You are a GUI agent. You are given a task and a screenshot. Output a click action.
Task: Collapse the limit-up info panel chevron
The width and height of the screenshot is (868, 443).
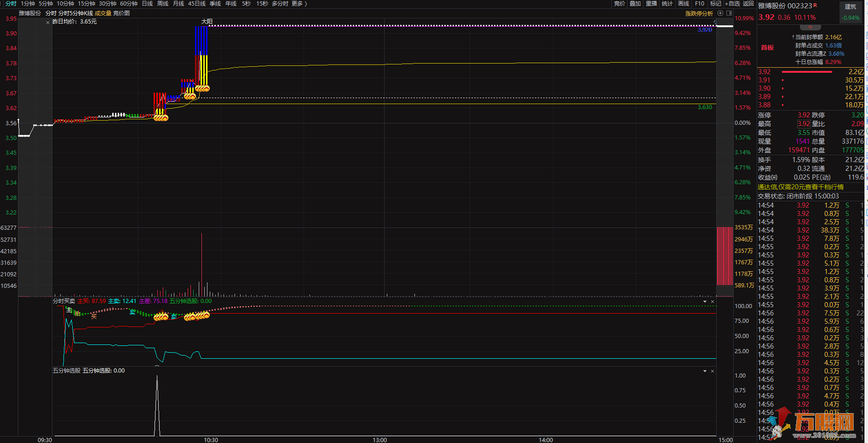point(810,27)
